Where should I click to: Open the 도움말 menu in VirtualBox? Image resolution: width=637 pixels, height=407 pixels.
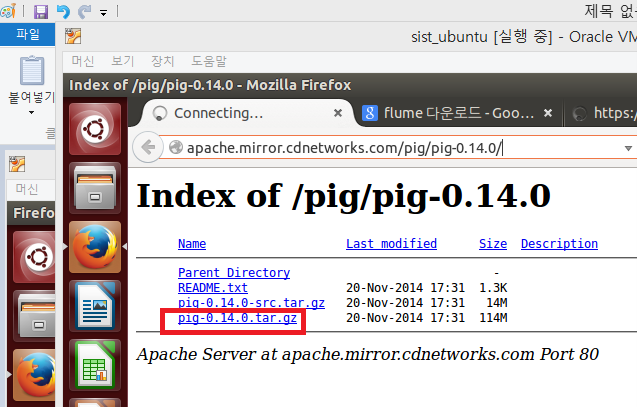click(210, 61)
